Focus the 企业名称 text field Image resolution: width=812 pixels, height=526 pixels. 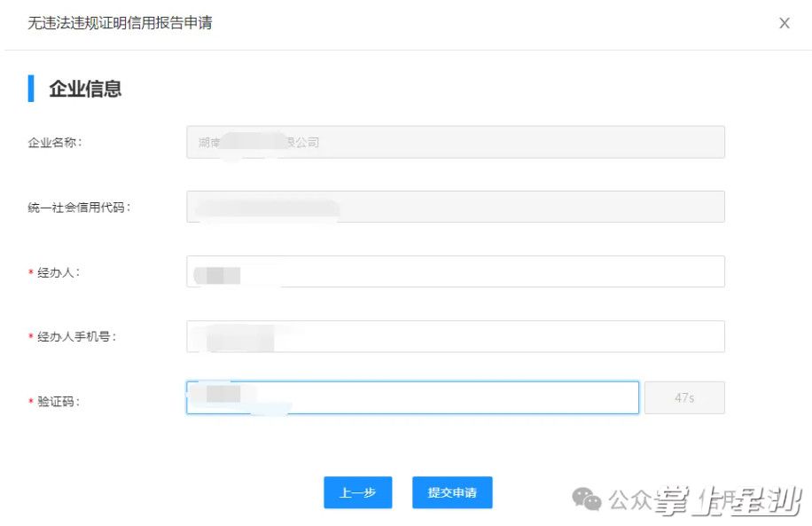click(x=455, y=142)
